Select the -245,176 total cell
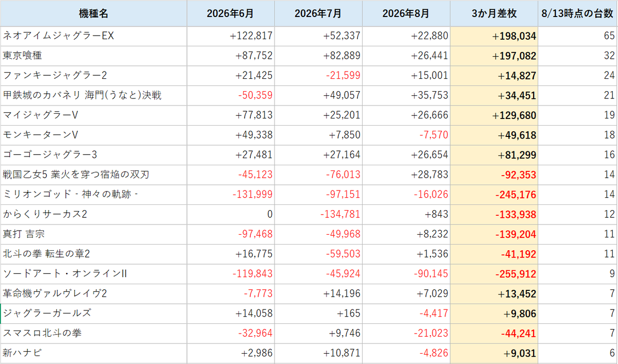Screen dimensions: 618x364 click(x=494, y=195)
